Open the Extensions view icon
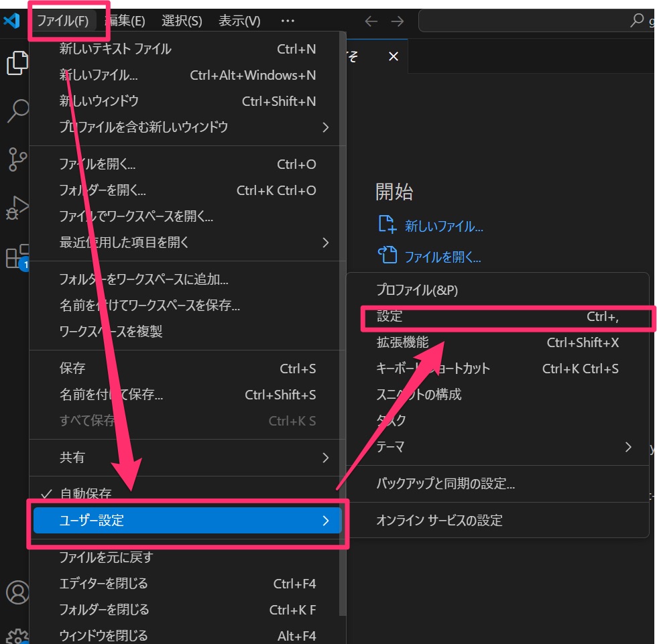Image resolution: width=657 pixels, height=644 pixels. tap(16, 257)
